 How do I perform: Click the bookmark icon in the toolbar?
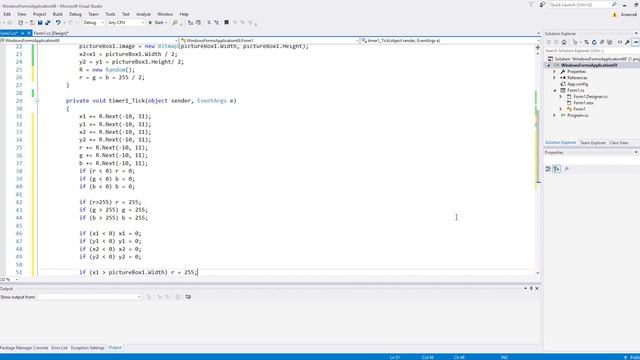(x=227, y=23)
